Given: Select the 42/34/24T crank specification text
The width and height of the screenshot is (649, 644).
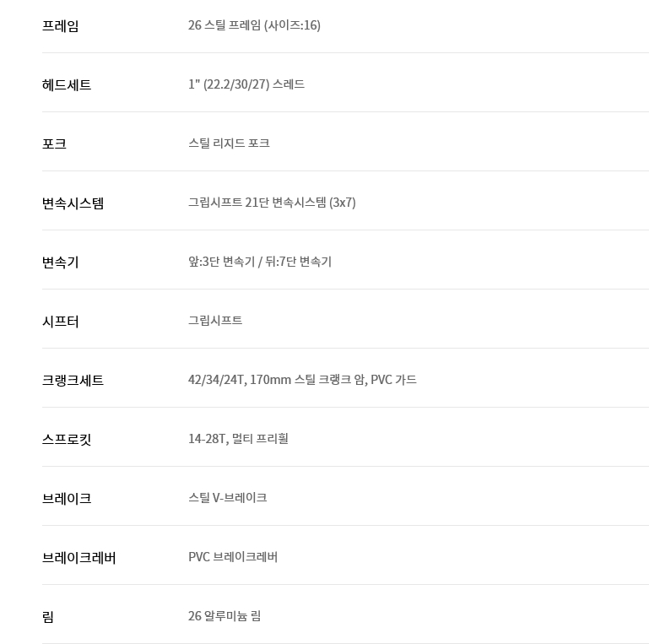Looking at the screenshot, I should (x=302, y=380).
